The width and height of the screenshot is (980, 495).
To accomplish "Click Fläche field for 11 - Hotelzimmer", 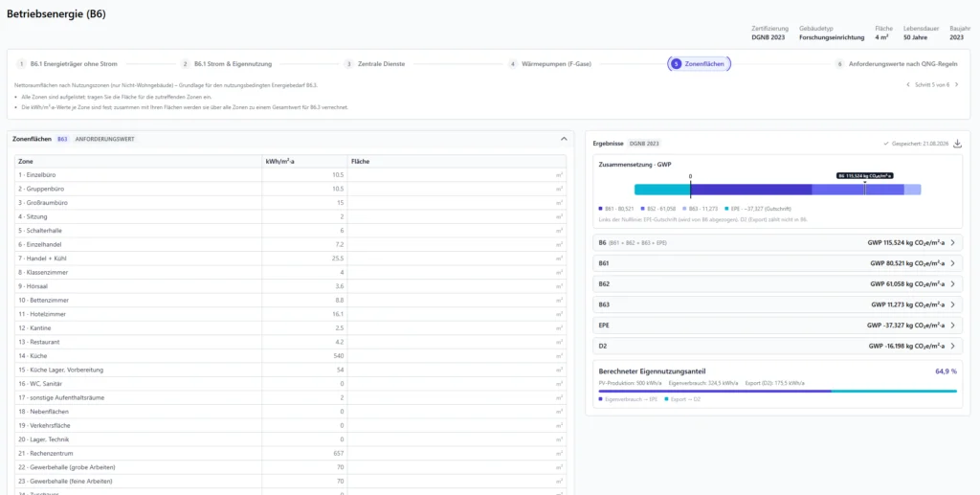I will (x=457, y=314).
